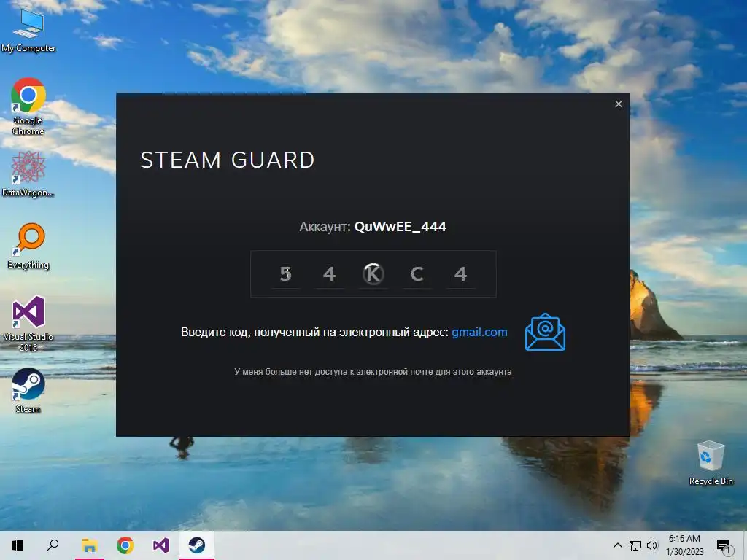The height and width of the screenshot is (560, 747).
Task: Click the account name QuWwEE_444
Action: click(400, 227)
